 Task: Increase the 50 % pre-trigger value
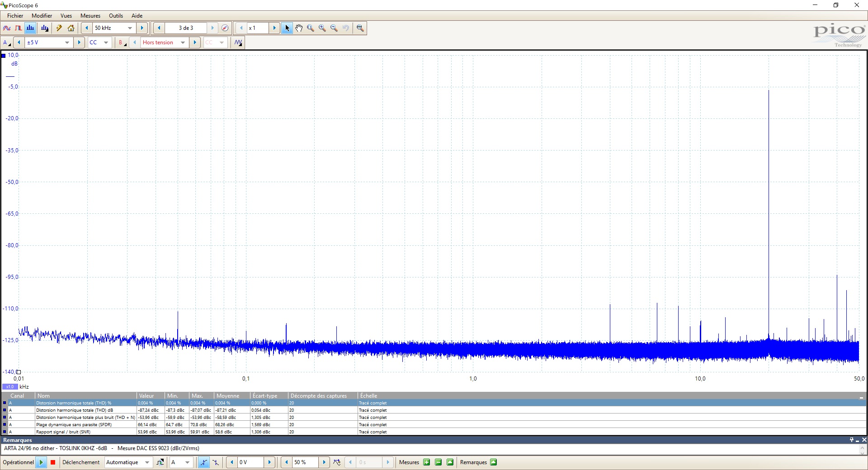pos(324,462)
